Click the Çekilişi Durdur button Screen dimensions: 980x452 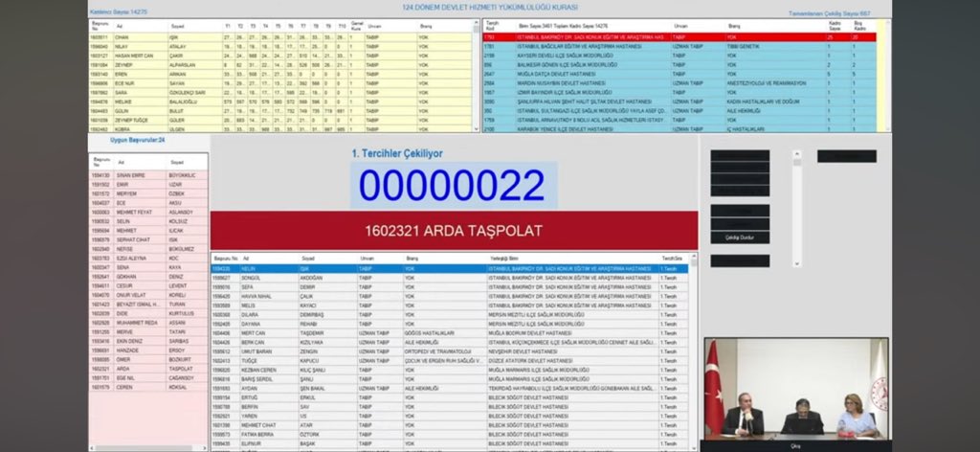point(740,237)
